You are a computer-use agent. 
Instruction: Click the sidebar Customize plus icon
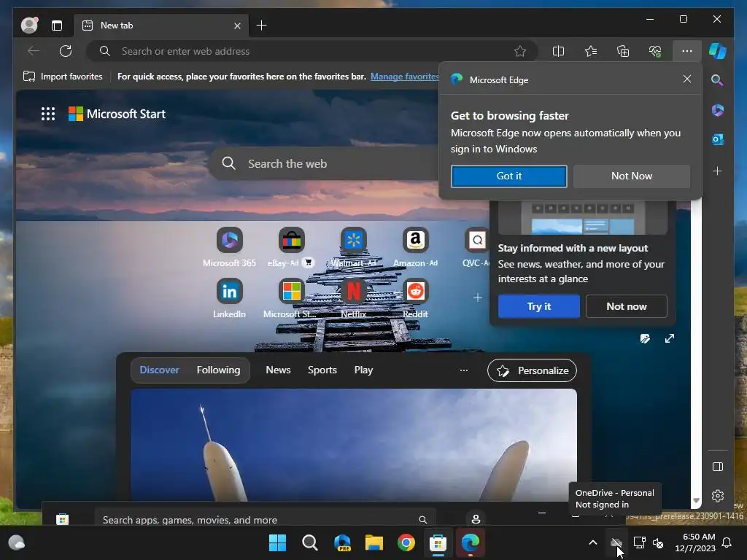718,171
